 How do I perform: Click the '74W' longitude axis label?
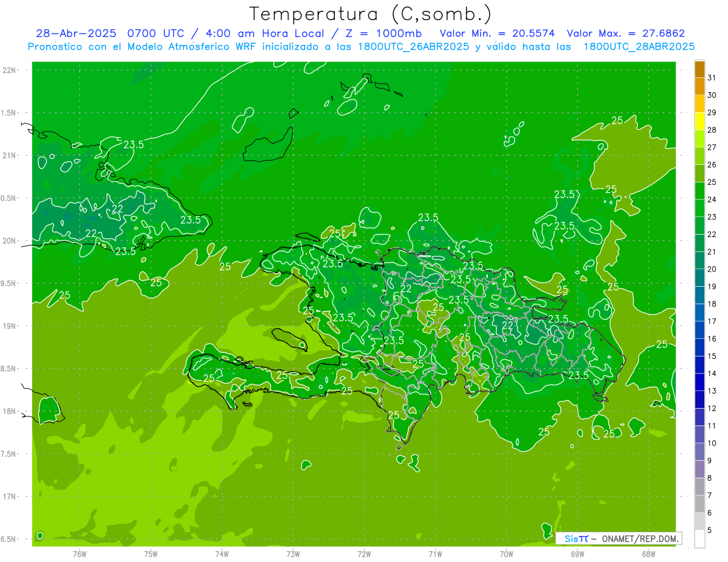click(222, 554)
